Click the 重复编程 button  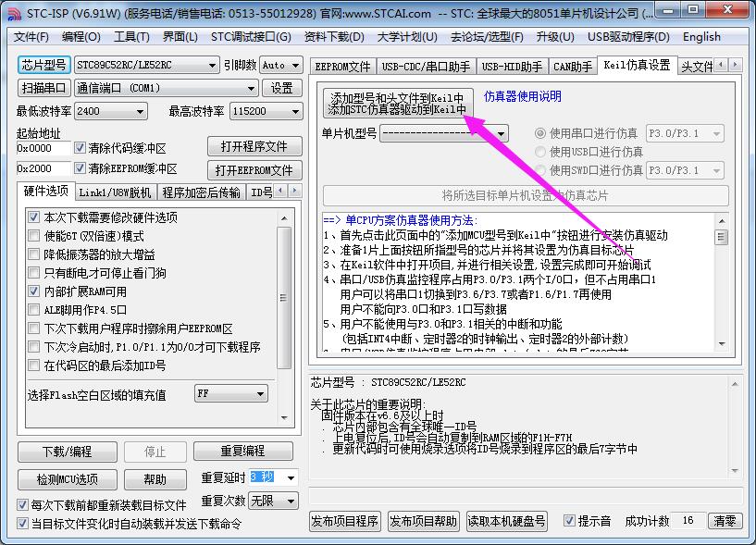tap(243, 451)
